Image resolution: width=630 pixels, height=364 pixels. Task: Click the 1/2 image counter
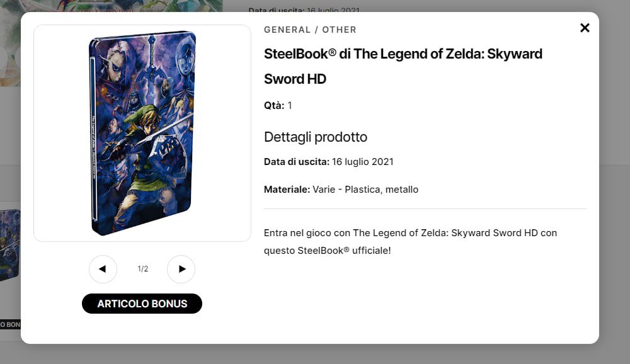coord(143,269)
